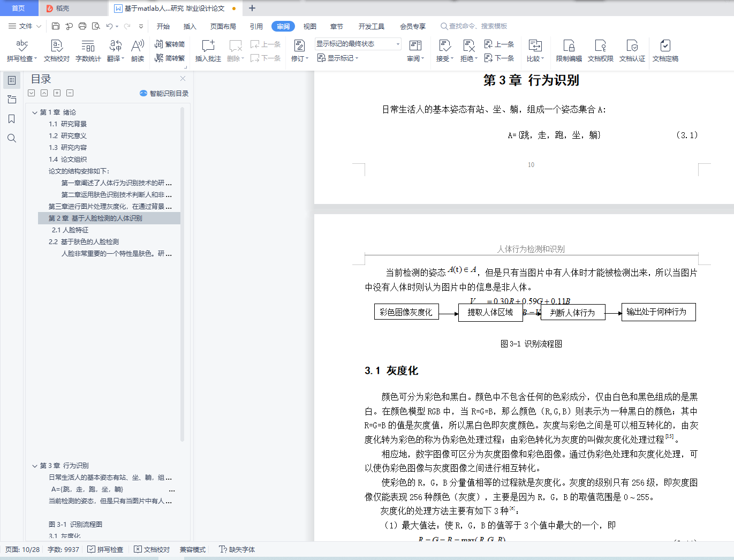This screenshot has width=734, height=560.
Task: Open 限制编辑 restrict editing
Action: point(569,51)
